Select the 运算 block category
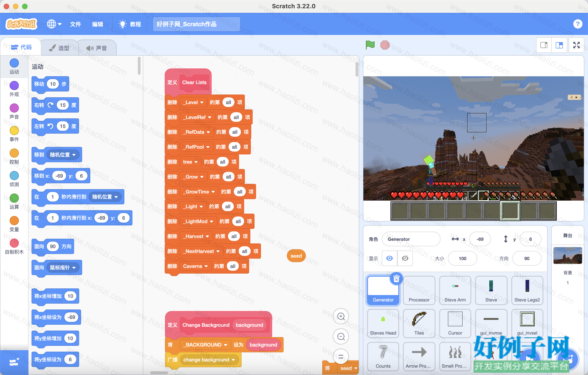 14,201
